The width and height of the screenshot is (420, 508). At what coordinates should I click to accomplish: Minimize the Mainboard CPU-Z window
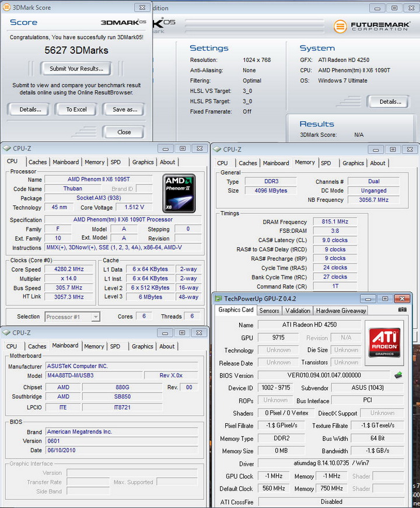pos(165,333)
